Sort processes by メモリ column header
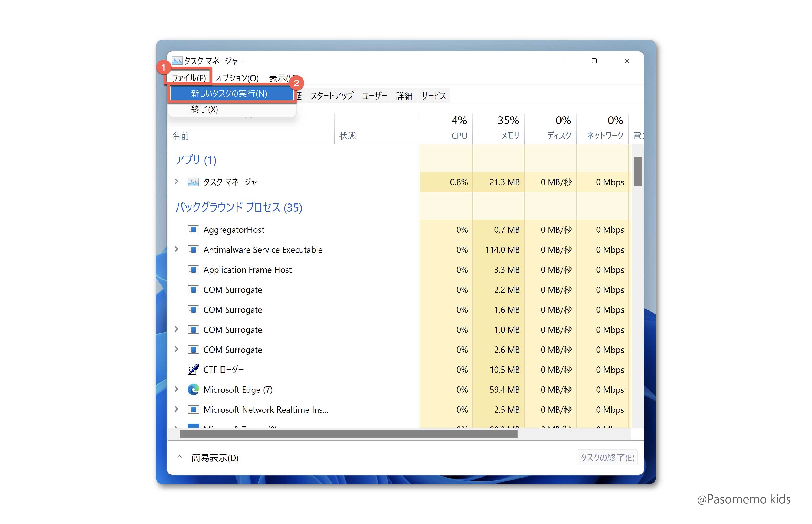The width and height of the screenshot is (812, 524). click(498, 128)
